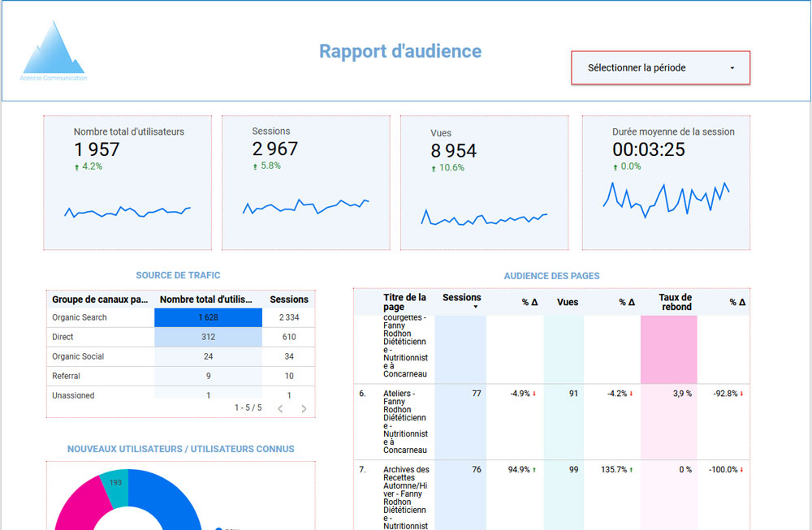The height and width of the screenshot is (530, 812).
Task: Click the -4.2% views change cell
Action: coord(620,394)
